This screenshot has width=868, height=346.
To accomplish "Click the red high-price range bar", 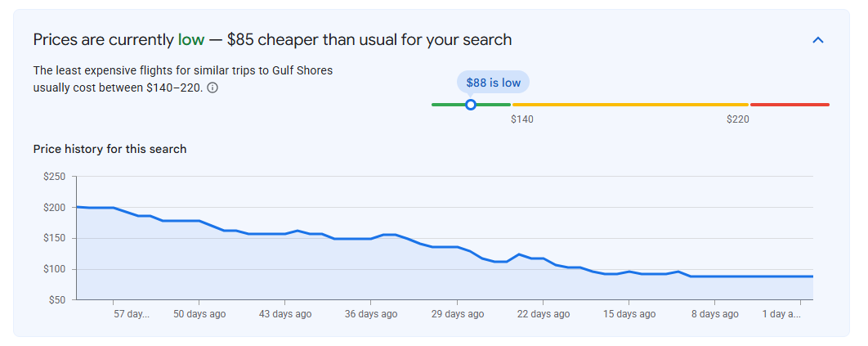I will point(790,105).
